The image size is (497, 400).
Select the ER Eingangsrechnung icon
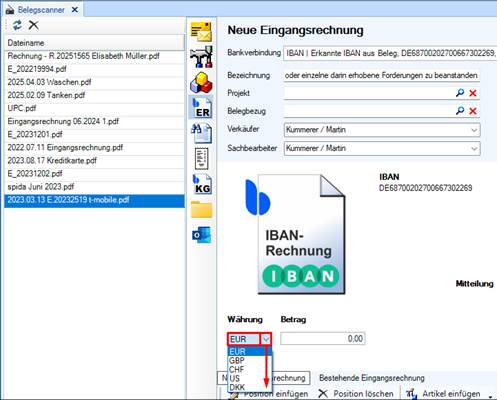tap(201, 108)
